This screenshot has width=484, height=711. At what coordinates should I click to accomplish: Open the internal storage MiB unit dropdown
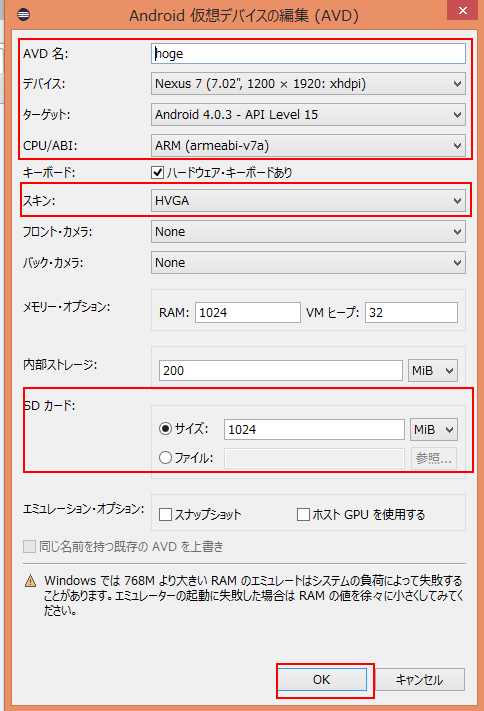click(x=433, y=370)
